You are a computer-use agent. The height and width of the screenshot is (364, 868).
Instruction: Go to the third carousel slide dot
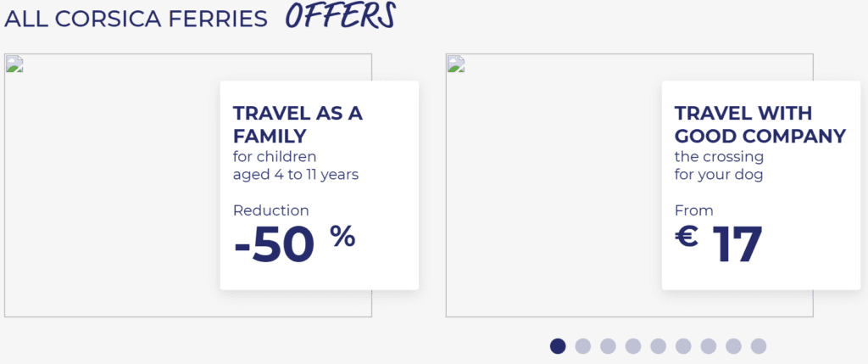click(608, 346)
